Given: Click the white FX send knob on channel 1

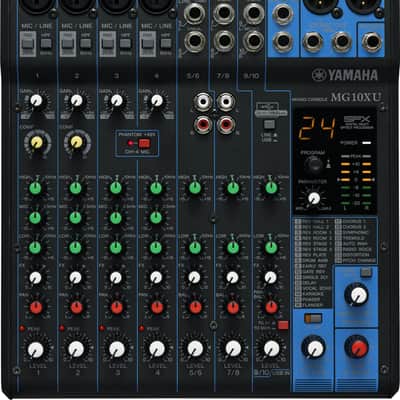Looking at the screenshot, I should click(x=35, y=277).
